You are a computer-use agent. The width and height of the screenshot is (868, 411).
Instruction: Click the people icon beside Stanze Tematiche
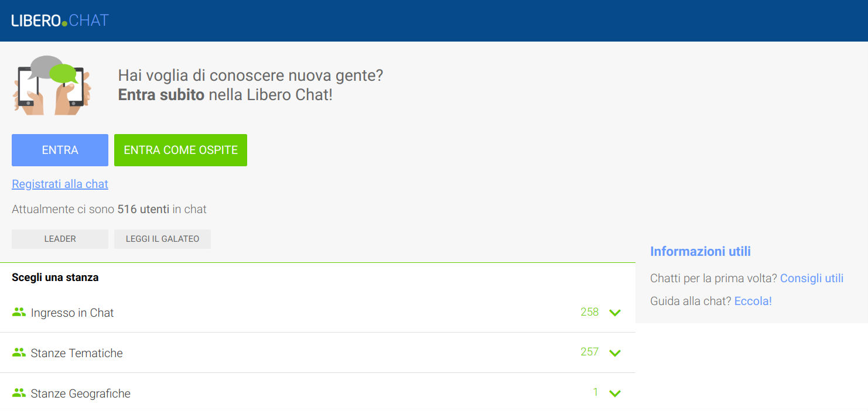coord(19,352)
